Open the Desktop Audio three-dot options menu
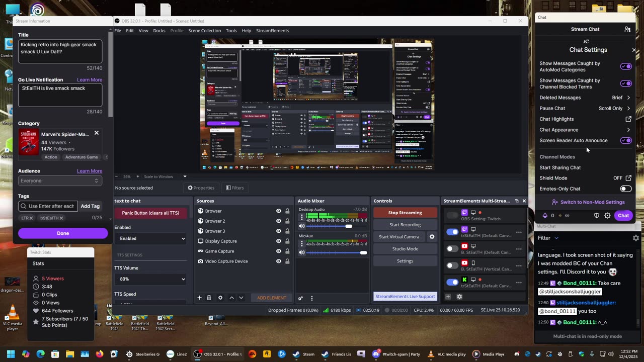Screen dimensions: 644x362 pyautogui.click(x=302, y=217)
